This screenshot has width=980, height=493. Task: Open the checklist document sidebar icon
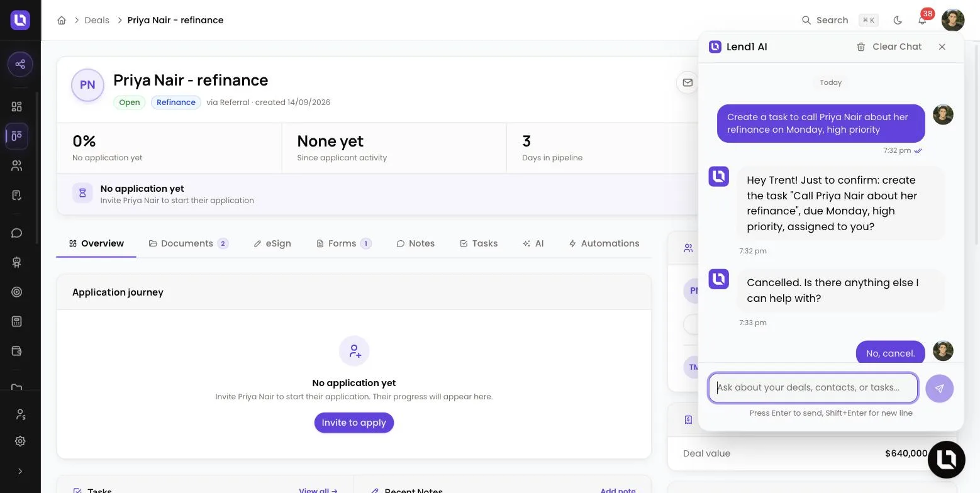17,195
